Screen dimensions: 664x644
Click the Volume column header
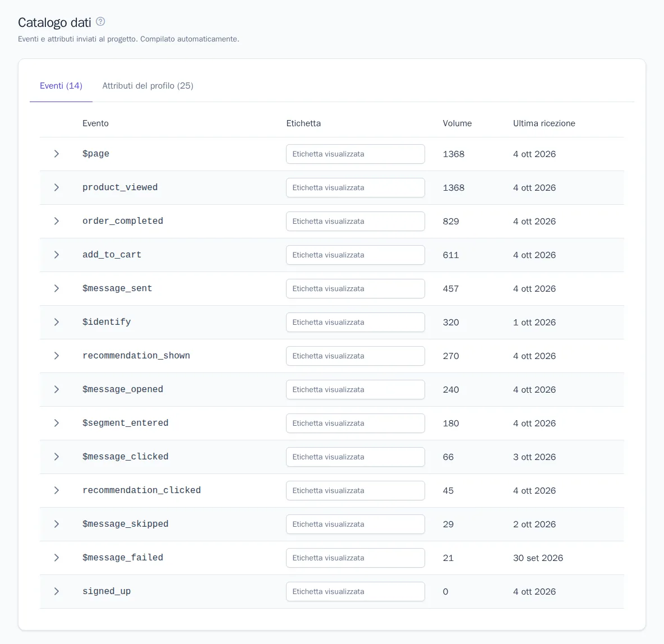[457, 123]
